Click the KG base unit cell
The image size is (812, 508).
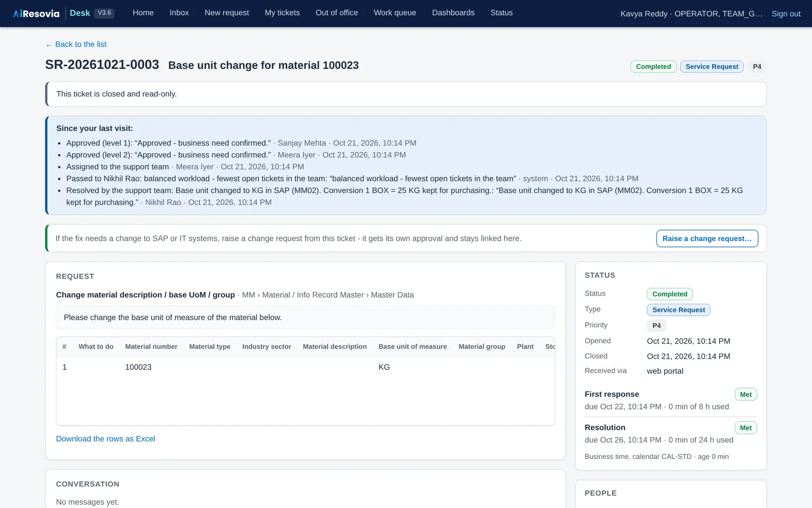coord(384,367)
